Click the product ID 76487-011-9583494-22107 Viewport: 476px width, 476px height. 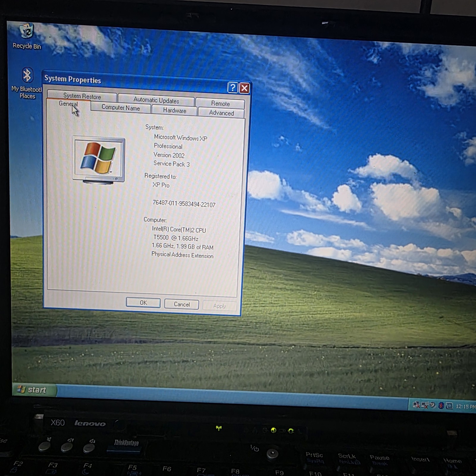[x=184, y=203]
